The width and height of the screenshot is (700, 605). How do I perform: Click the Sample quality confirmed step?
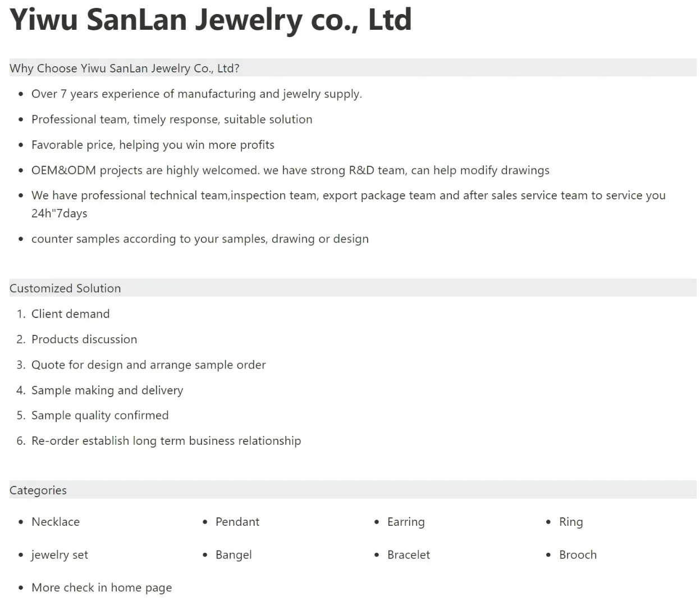tap(100, 416)
